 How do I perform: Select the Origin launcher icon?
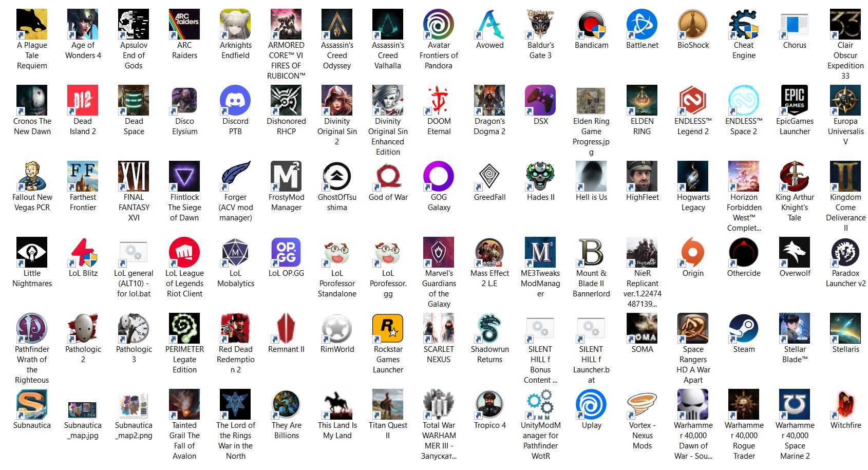tap(693, 252)
